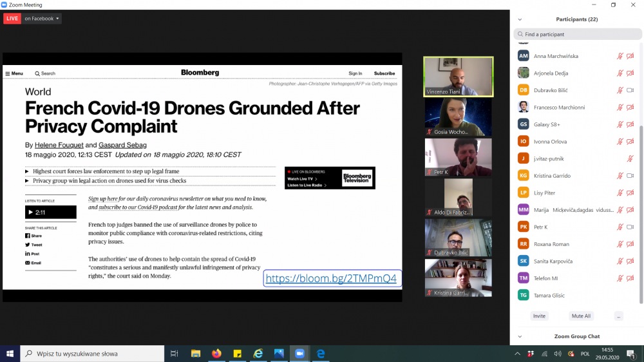The image size is (644, 362).
Task: Click the participants list scrollbar
Action: [641, 214]
